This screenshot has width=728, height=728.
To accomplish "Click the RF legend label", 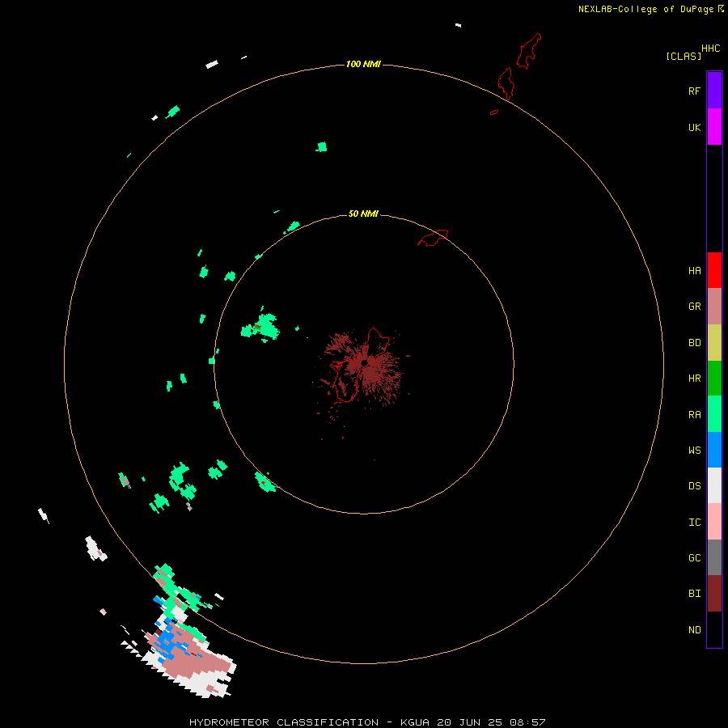I will click(694, 91).
